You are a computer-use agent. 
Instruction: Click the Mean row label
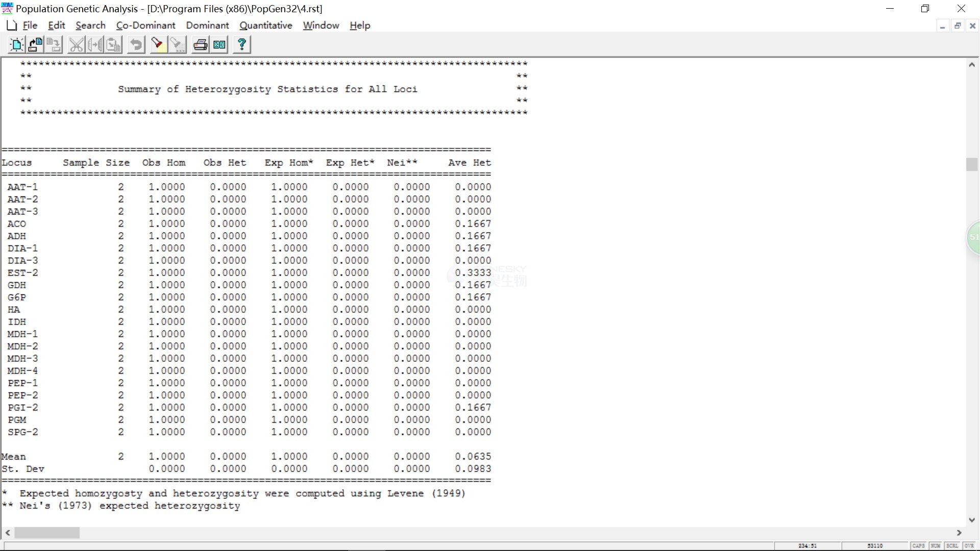point(14,457)
